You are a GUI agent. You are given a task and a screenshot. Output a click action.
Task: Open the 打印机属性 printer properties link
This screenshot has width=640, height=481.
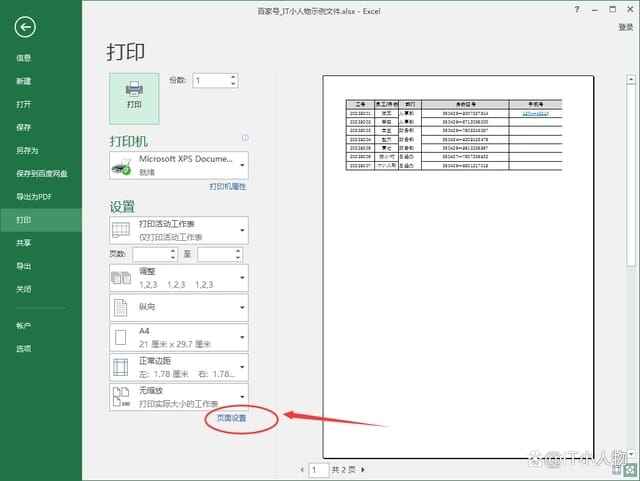point(228,187)
